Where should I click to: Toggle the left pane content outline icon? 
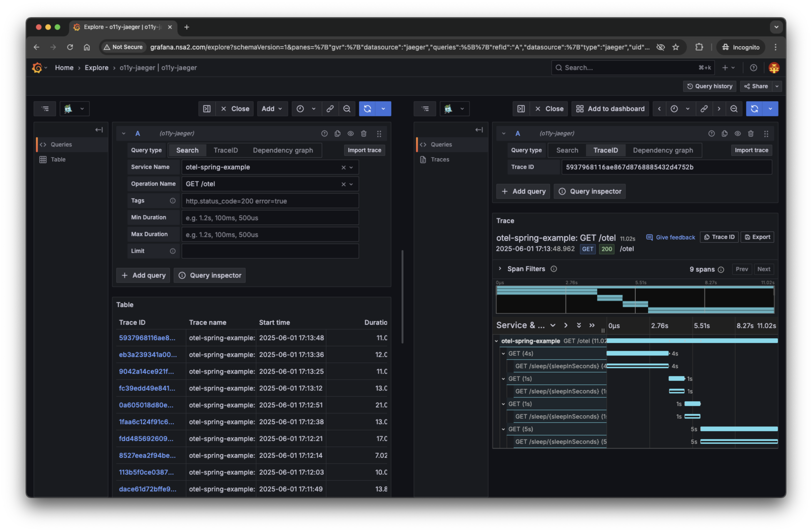tap(45, 109)
